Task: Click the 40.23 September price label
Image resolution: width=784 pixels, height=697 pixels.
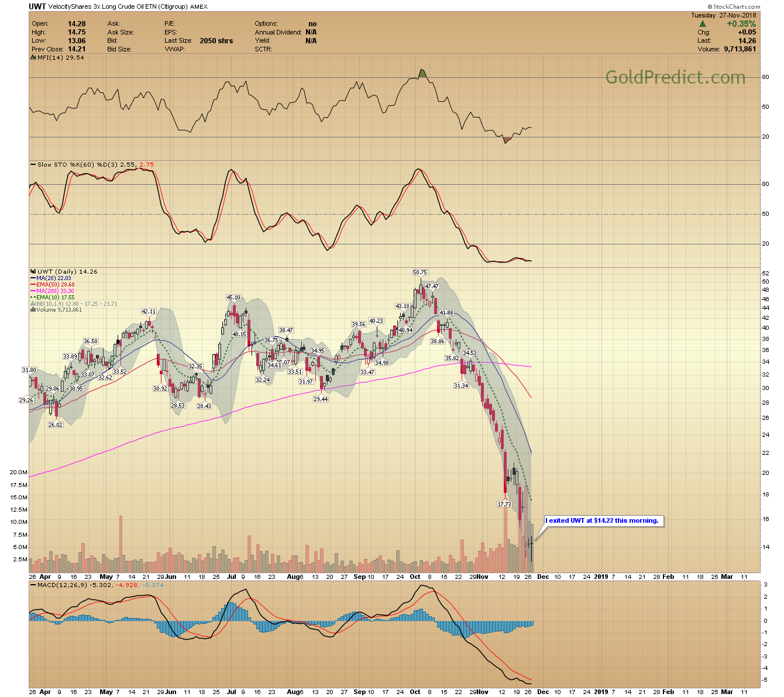Action: [376, 321]
